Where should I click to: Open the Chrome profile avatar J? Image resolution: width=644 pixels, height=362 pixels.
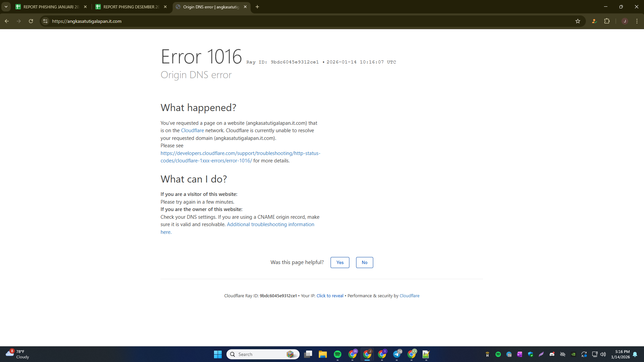625,21
